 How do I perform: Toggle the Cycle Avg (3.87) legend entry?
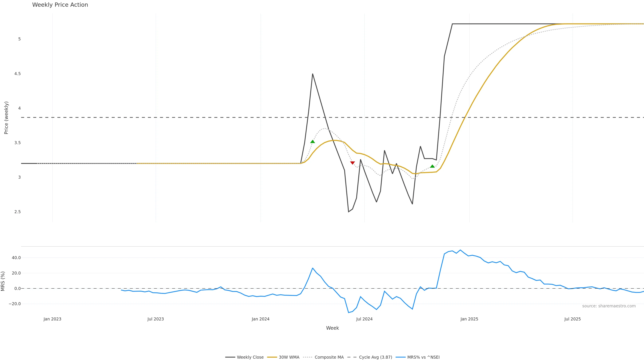(375, 357)
